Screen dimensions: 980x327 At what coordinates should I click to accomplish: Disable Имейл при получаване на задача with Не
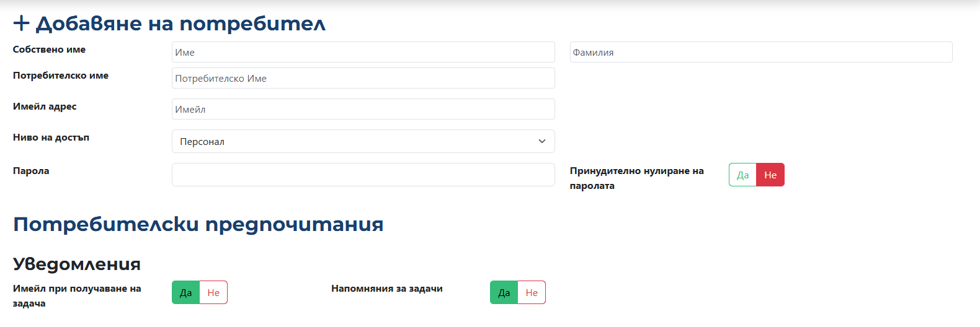(x=213, y=292)
